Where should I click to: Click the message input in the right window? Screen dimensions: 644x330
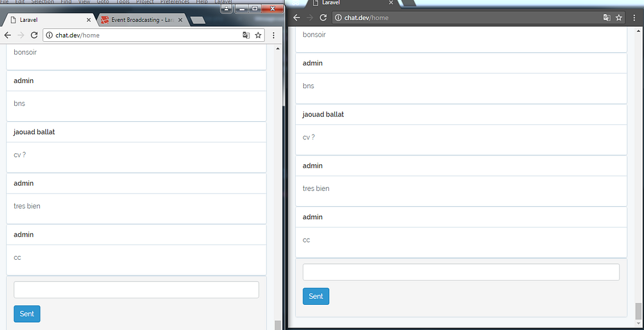(461, 272)
